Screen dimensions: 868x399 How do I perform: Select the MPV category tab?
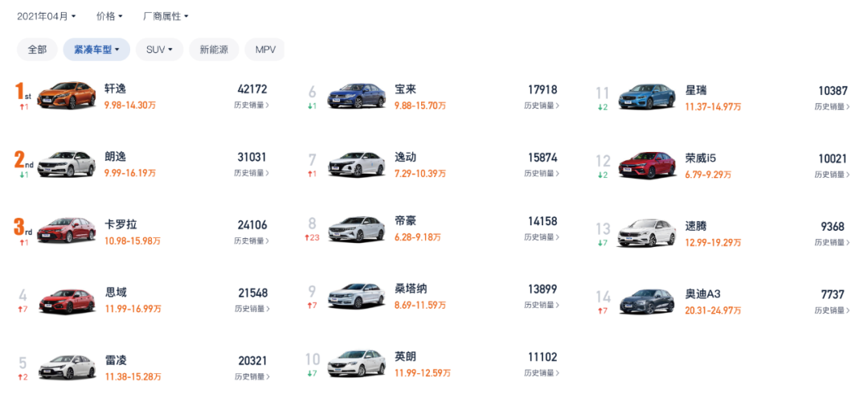(265, 50)
